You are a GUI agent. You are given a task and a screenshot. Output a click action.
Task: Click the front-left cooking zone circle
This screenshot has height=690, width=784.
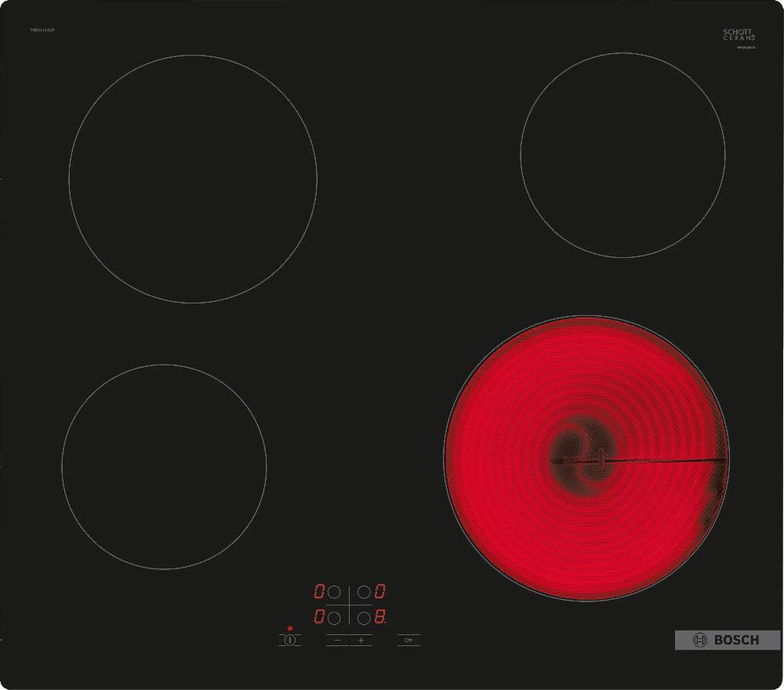(x=164, y=467)
